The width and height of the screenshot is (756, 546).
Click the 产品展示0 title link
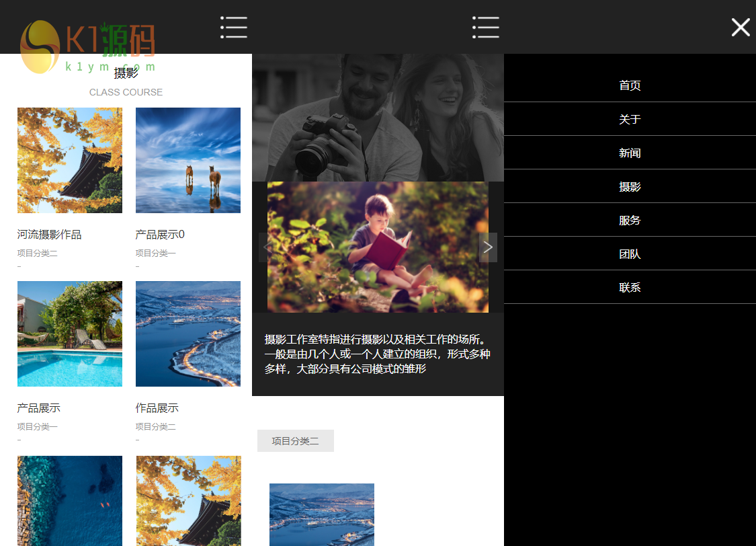pos(160,235)
